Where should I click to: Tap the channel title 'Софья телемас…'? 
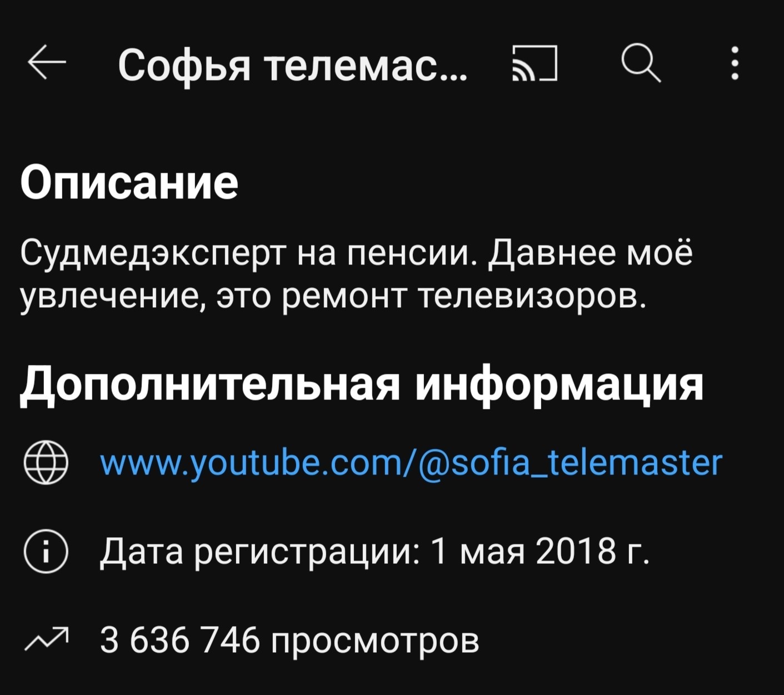(293, 64)
